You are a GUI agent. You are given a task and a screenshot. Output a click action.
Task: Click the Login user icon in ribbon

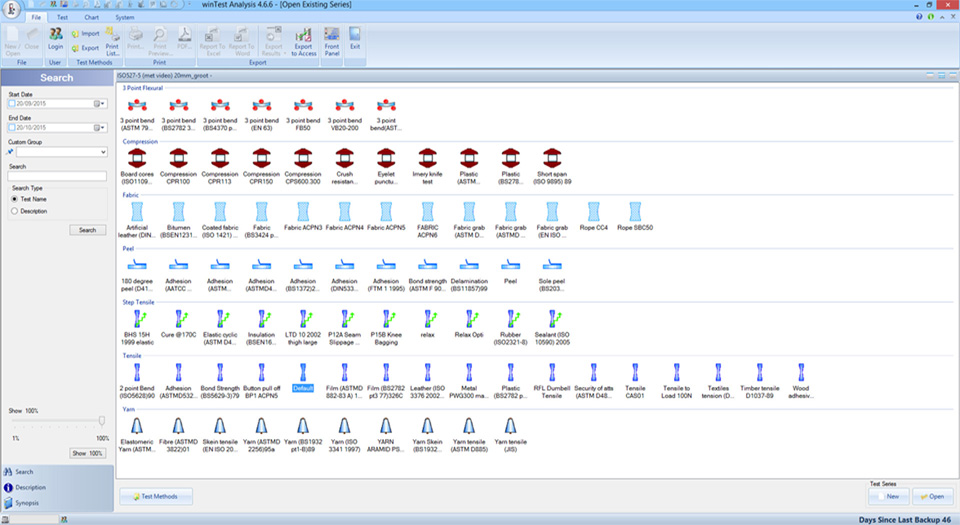pos(55,39)
